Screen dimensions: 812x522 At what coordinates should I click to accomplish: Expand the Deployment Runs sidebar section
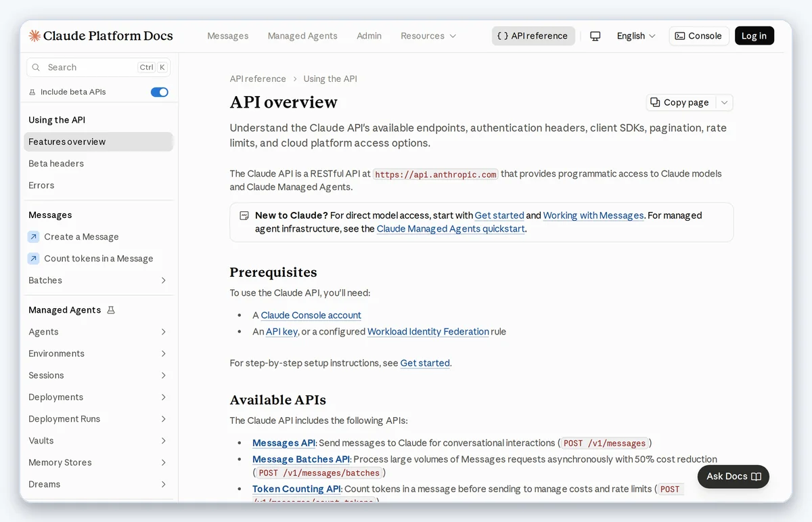[x=98, y=419]
